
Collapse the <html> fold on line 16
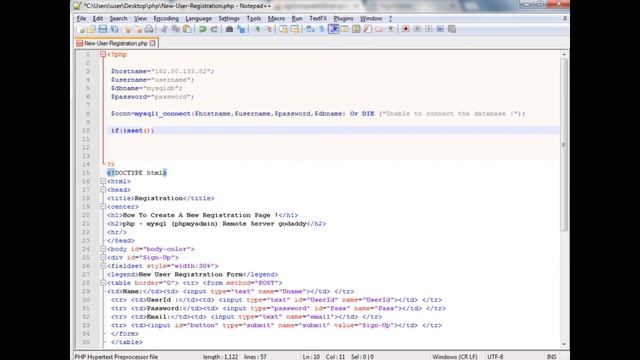[103, 181]
